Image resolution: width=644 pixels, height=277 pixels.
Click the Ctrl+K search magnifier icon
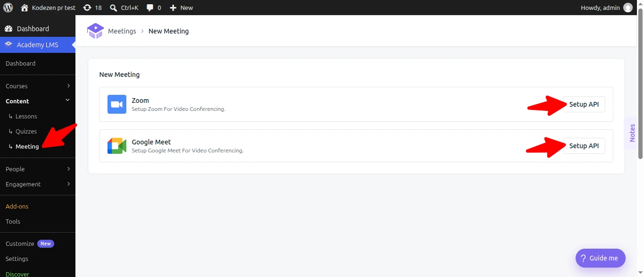pos(114,8)
